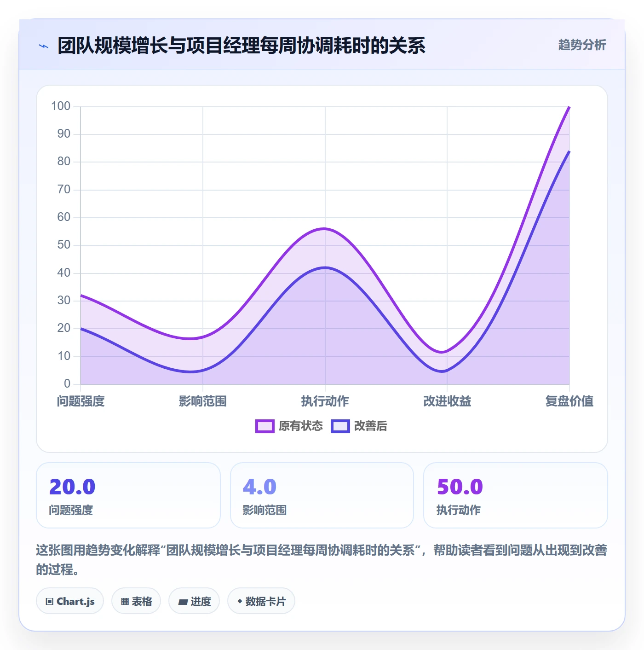Click the 趋势分析 label in header
The image size is (644, 650).
click(x=582, y=45)
